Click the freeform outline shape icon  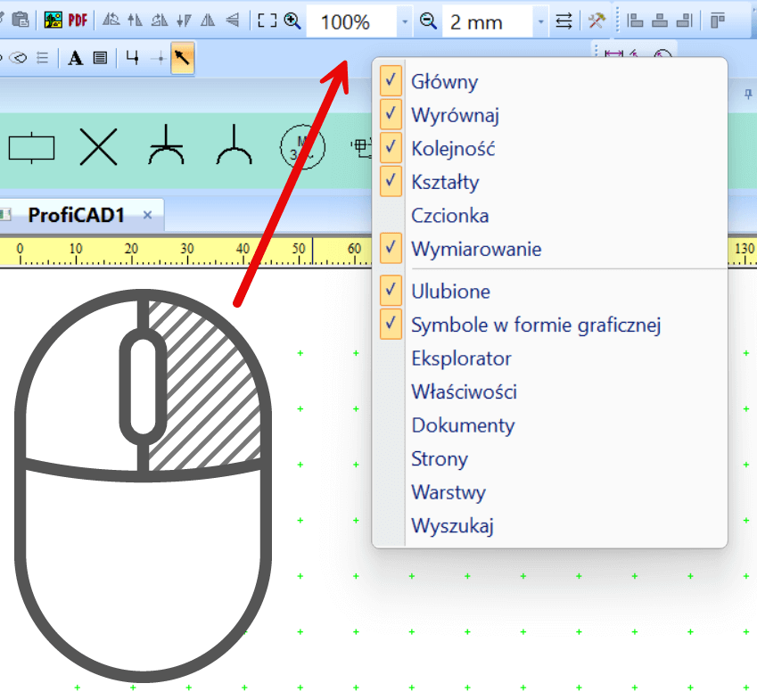pyautogui.click(x=19, y=59)
